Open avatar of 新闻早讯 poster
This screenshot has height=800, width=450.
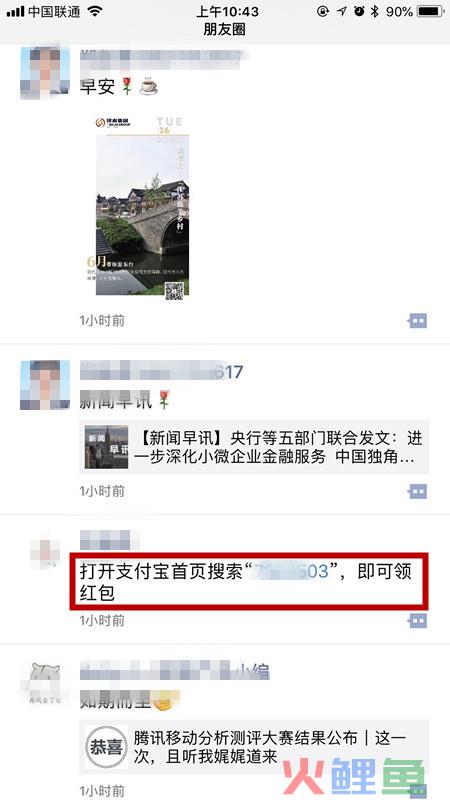(x=45, y=385)
